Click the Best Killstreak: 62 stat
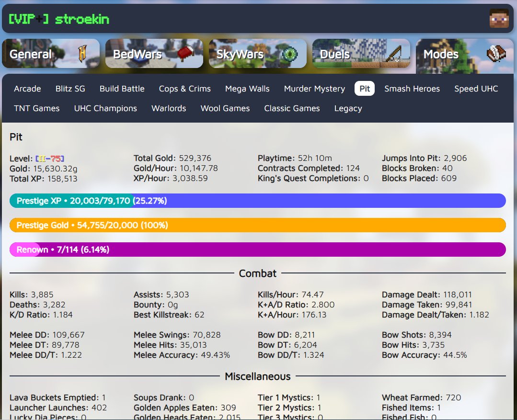The width and height of the screenshot is (517, 420). (169, 315)
